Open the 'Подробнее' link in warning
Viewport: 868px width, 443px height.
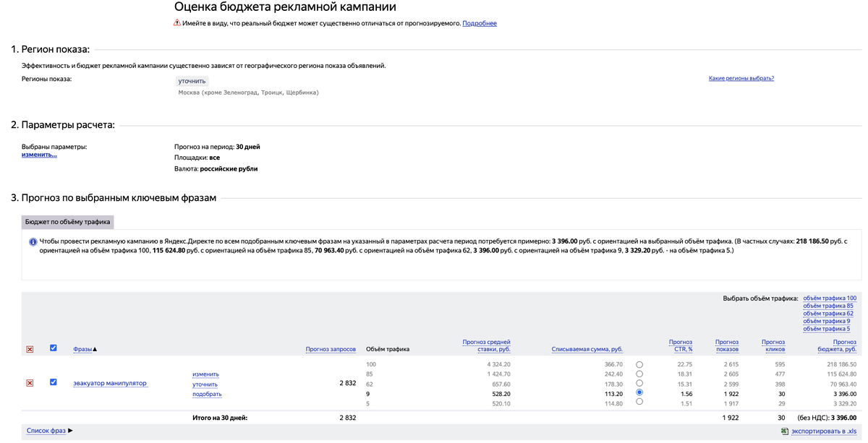(x=480, y=23)
